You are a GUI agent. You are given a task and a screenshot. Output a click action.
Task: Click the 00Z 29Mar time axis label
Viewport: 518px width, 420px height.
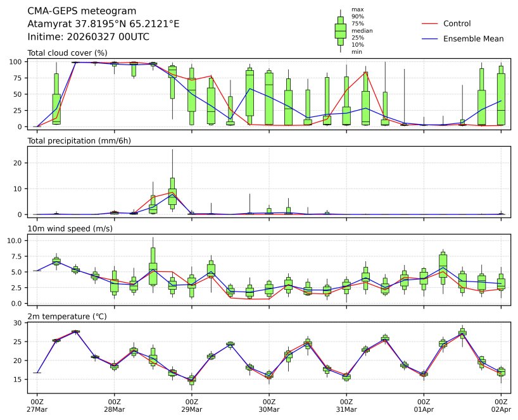192,405
